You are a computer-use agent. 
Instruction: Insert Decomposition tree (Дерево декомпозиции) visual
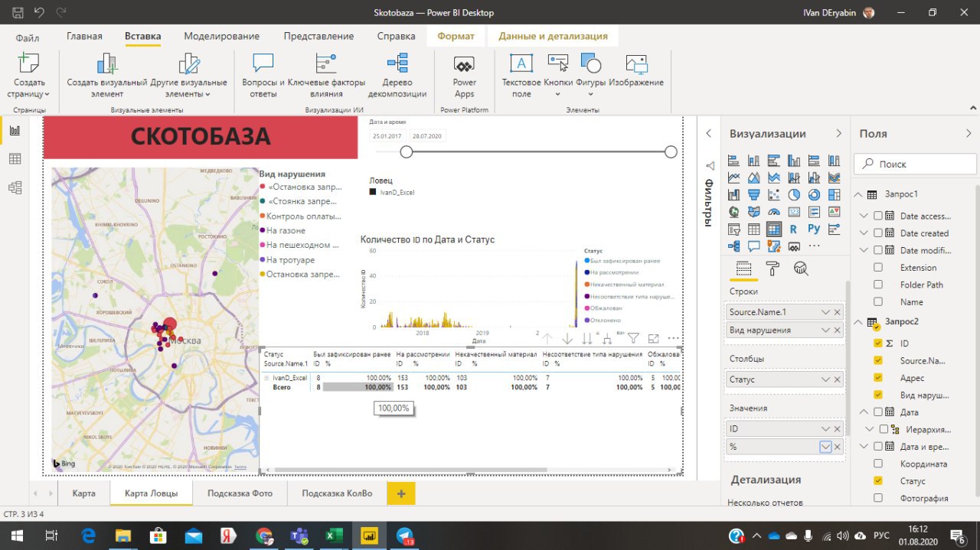(x=397, y=76)
